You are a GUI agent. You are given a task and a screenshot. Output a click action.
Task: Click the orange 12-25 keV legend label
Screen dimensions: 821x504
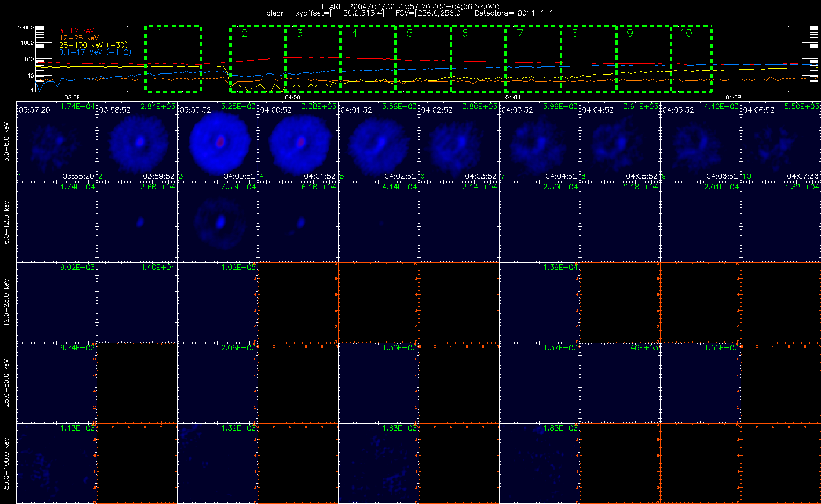tap(78, 38)
